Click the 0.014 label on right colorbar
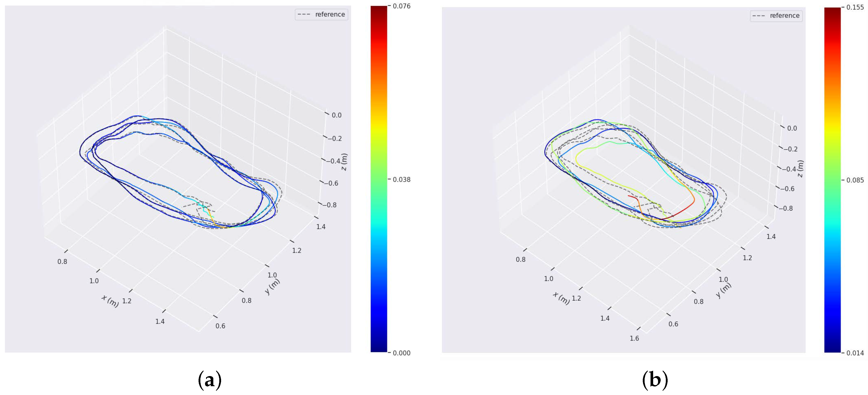The image size is (868, 395). 855,353
